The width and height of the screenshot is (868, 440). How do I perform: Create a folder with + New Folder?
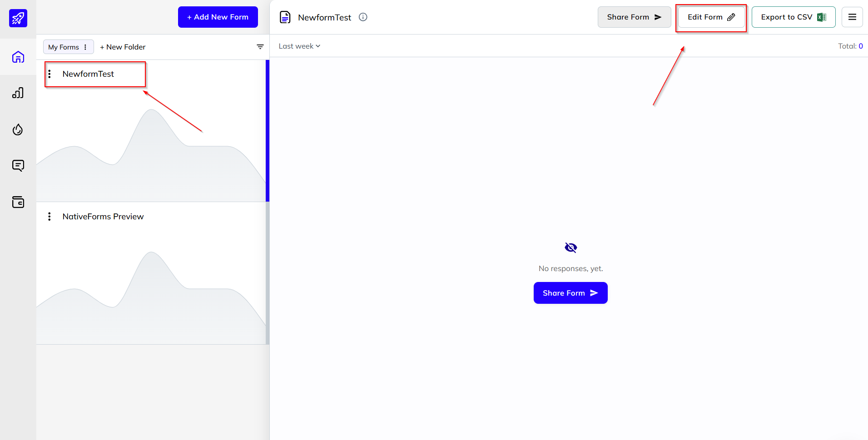pyautogui.click(x=123, y=47)
